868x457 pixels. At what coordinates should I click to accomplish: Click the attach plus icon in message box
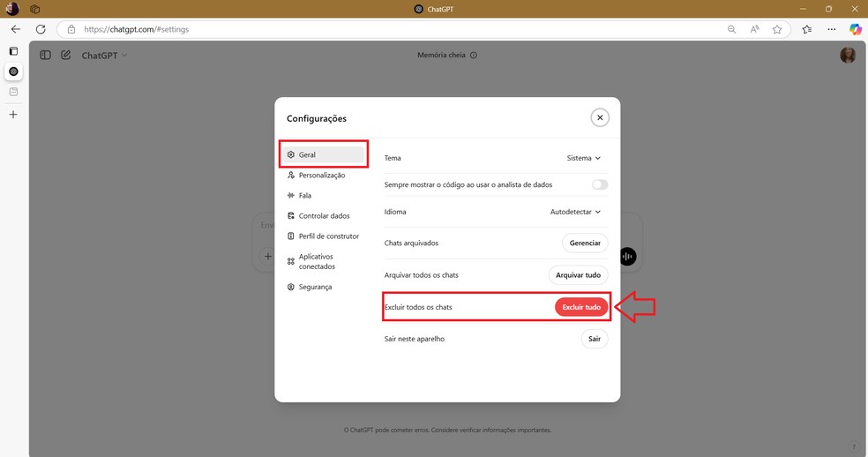(268, 257)
